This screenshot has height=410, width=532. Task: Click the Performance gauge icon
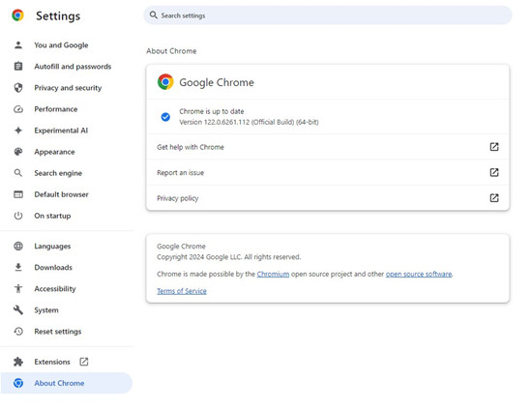[x=18, y=109]
